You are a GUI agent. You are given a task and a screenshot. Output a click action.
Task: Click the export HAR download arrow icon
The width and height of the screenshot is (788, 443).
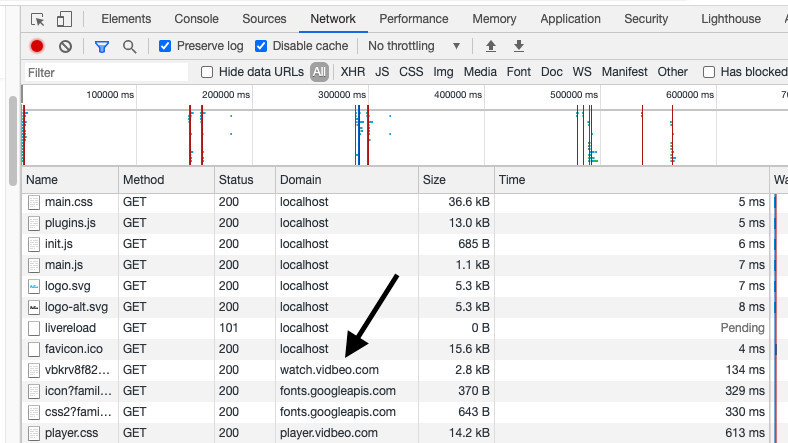(519, 46)
